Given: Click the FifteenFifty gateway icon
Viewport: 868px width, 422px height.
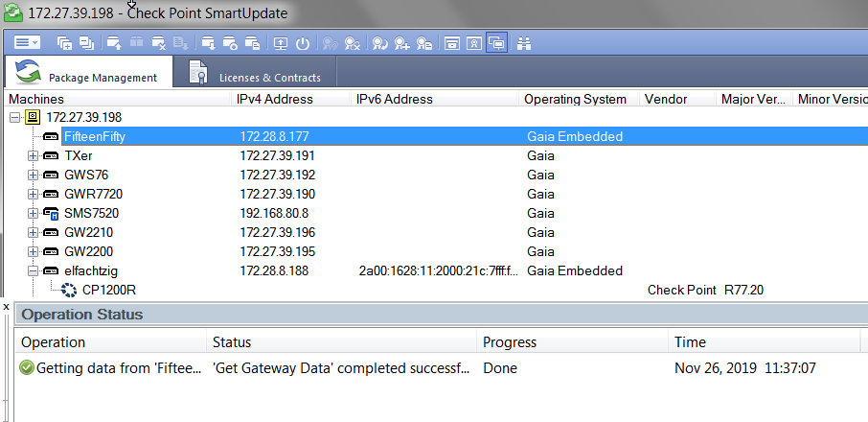Looking at the screenshot, I should (x=51, y=137).
